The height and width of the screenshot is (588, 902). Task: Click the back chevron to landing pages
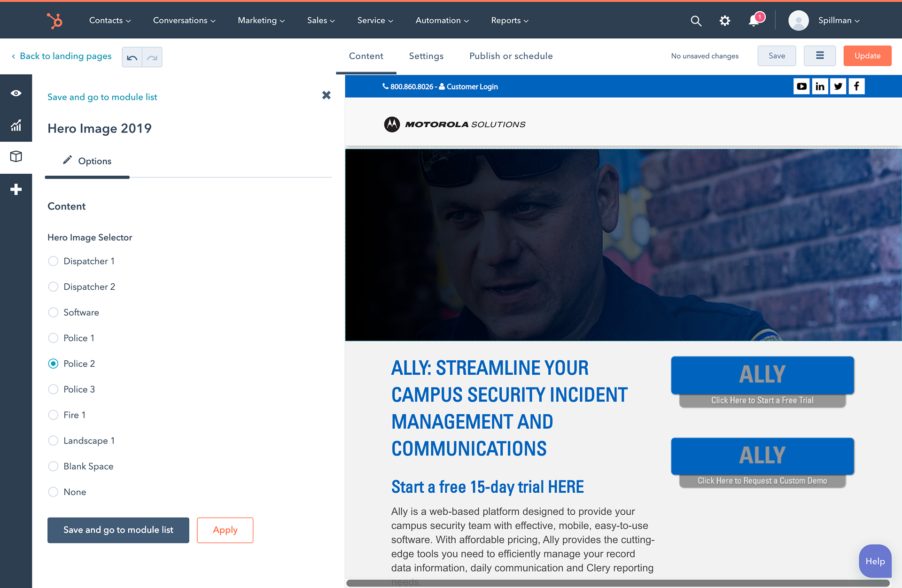14,56
